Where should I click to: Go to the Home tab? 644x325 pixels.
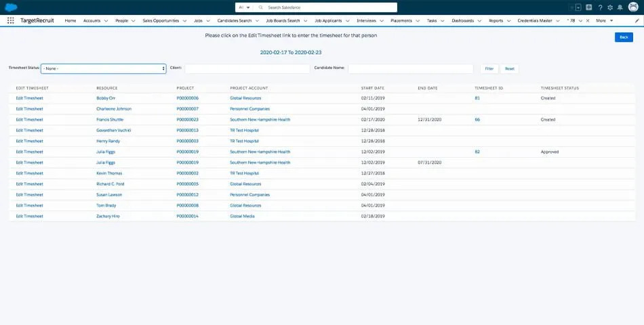pos(71,21)
